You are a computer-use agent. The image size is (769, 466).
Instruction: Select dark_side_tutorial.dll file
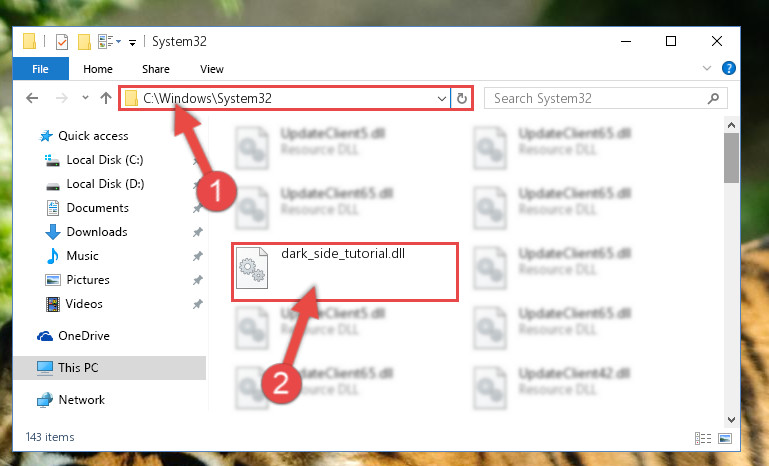coord(345,271)
